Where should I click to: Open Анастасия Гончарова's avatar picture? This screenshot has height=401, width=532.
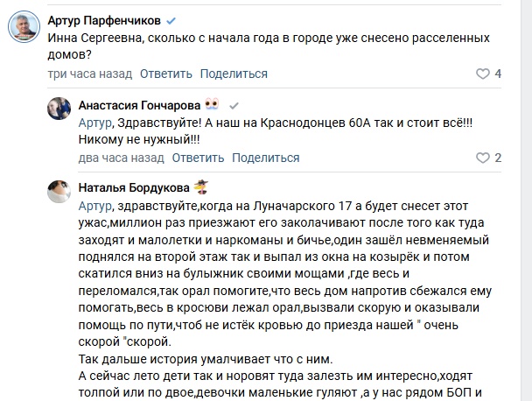[59, 109]
